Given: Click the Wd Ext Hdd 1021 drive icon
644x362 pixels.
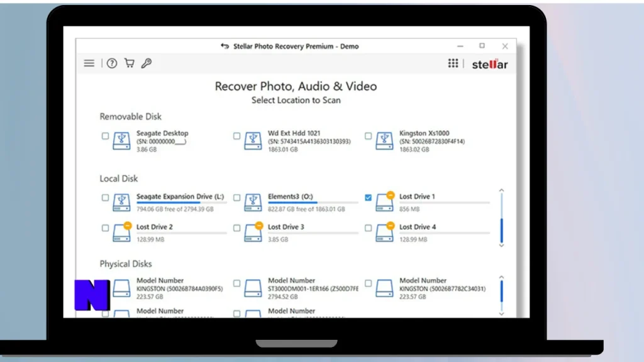Looking at the screenshot, I should (x=253, y=141).
